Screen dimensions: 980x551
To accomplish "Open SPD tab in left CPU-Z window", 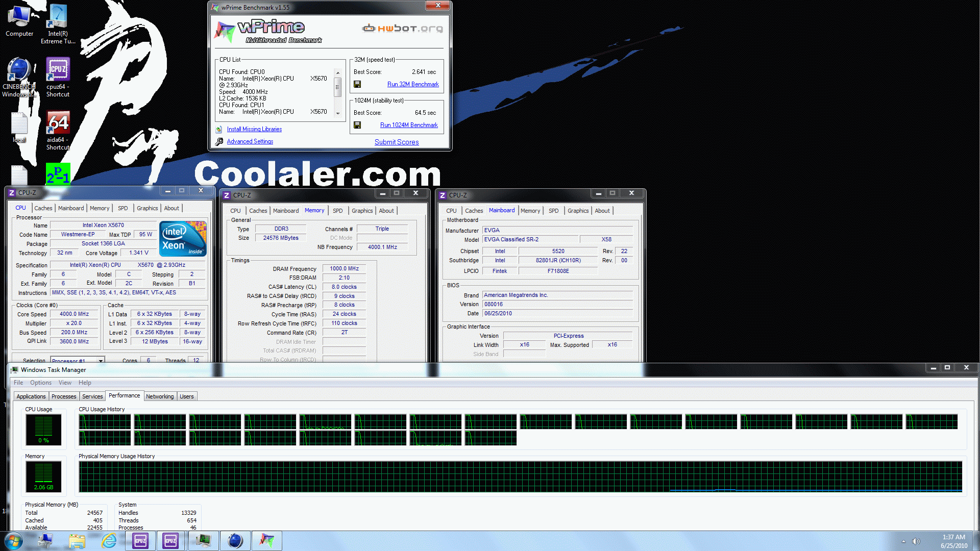I will 123,208.
